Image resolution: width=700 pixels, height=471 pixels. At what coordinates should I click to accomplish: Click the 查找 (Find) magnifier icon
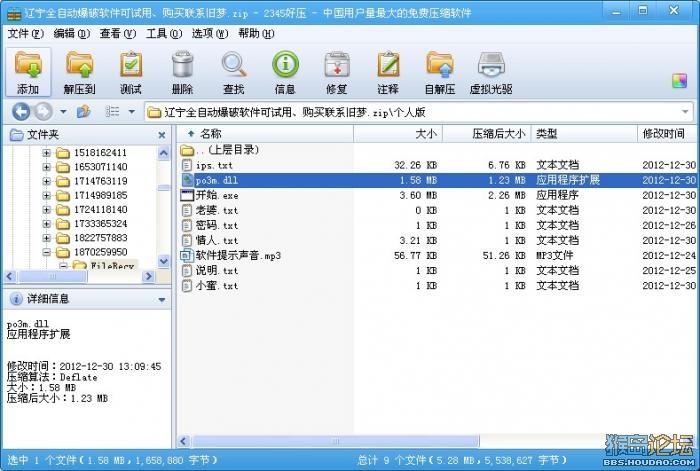tap(233, 72)
